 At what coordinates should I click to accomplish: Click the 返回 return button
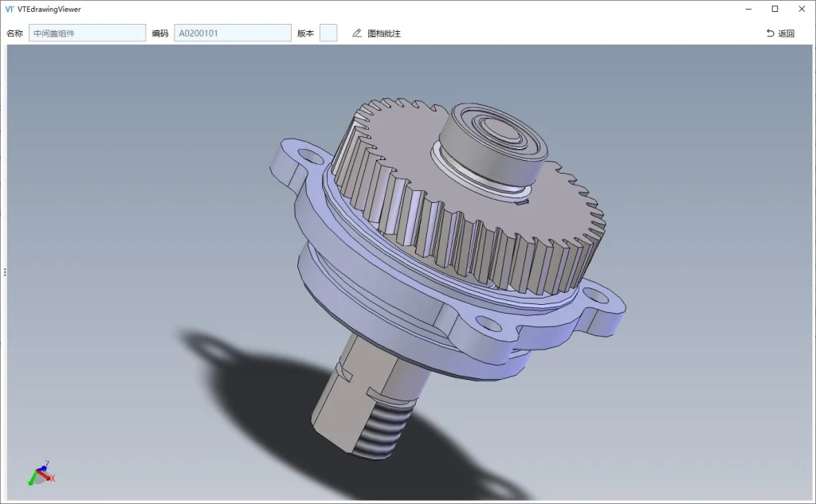tap(780, 33)
